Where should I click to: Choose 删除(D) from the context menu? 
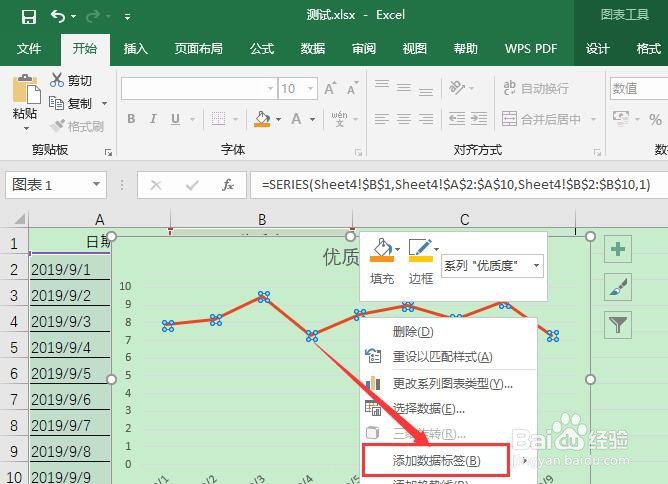[448, 331]
